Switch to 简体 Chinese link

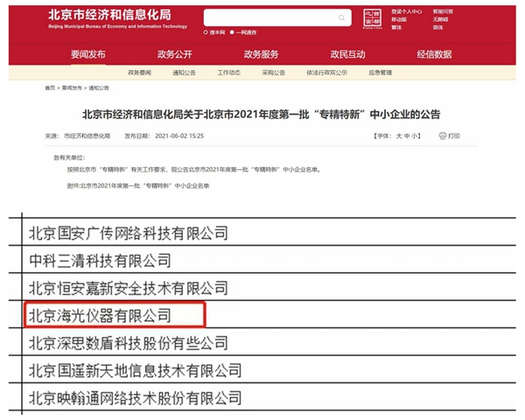438,27
